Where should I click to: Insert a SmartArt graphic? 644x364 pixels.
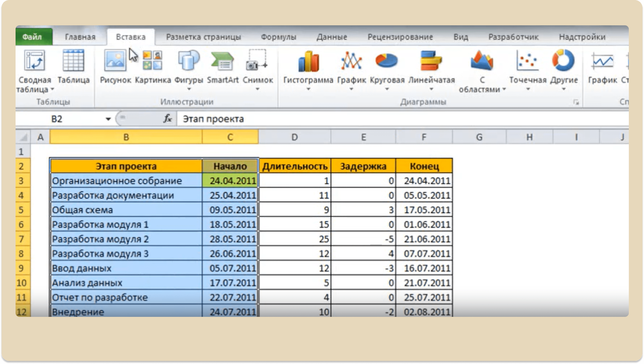(223, 61)
